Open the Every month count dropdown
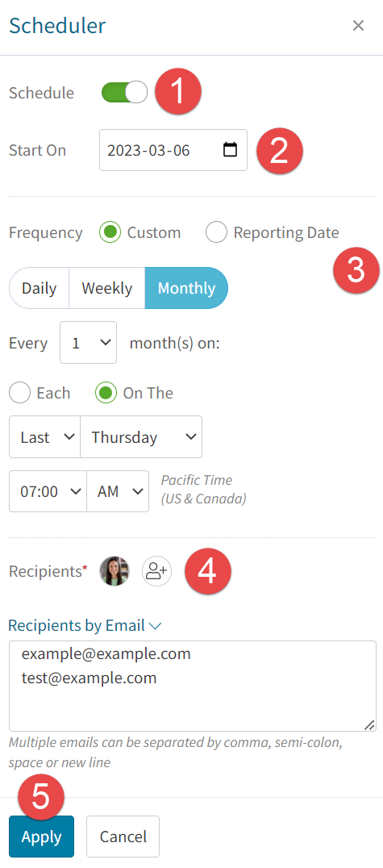383x868 pixels. (89, 343)
